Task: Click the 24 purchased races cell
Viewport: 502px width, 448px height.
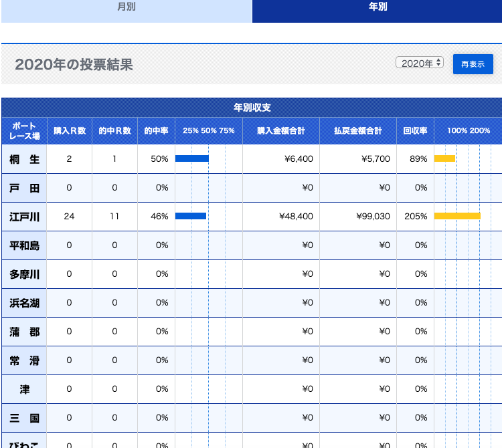Action: coord(69,217)
